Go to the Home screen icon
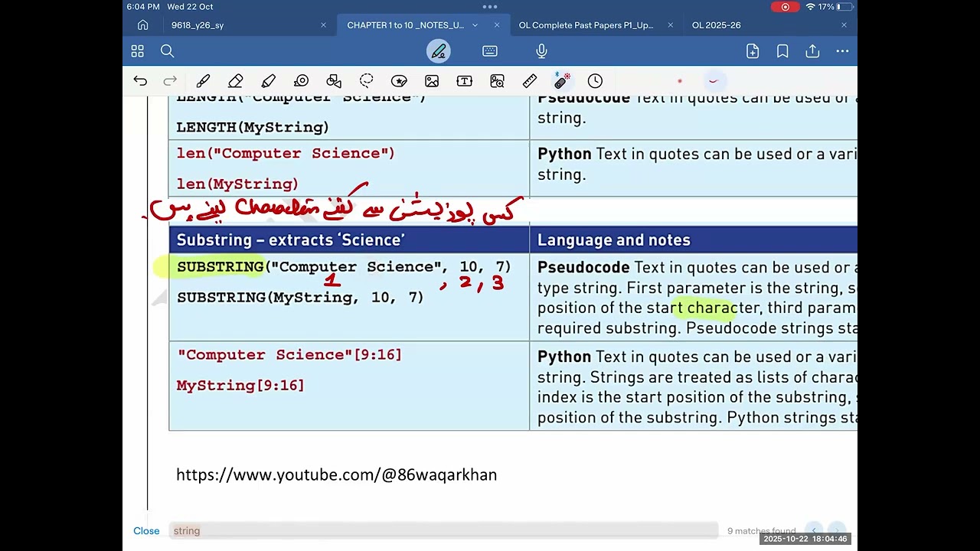This screenshot has width=980, height=551. tap(142, 25)
